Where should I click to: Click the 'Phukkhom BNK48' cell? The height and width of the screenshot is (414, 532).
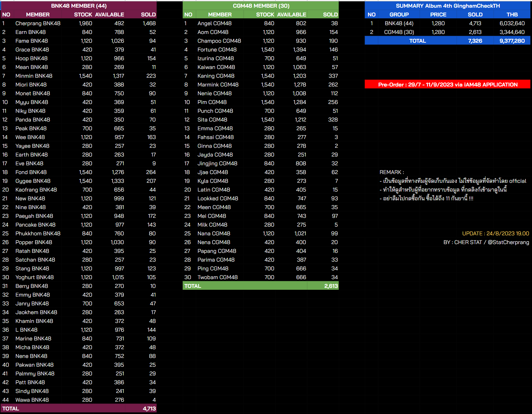pyautogui.click(x=38, y=233)
